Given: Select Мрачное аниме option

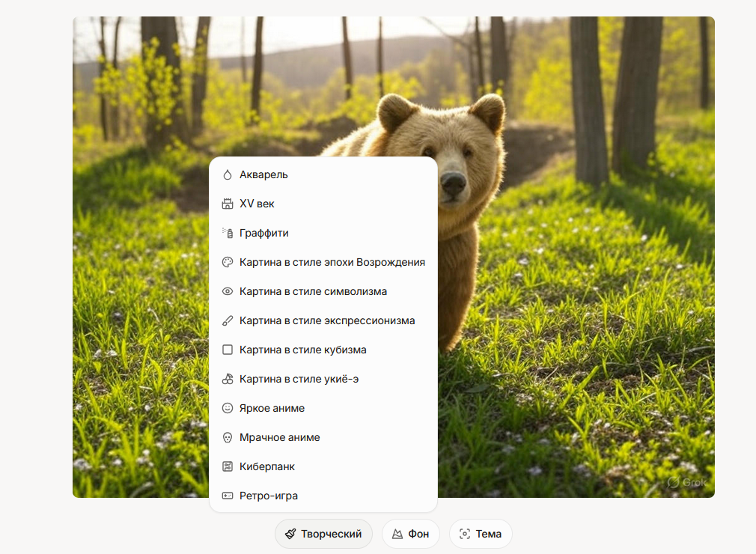Looking at the screenshot, I should (323, 437).
